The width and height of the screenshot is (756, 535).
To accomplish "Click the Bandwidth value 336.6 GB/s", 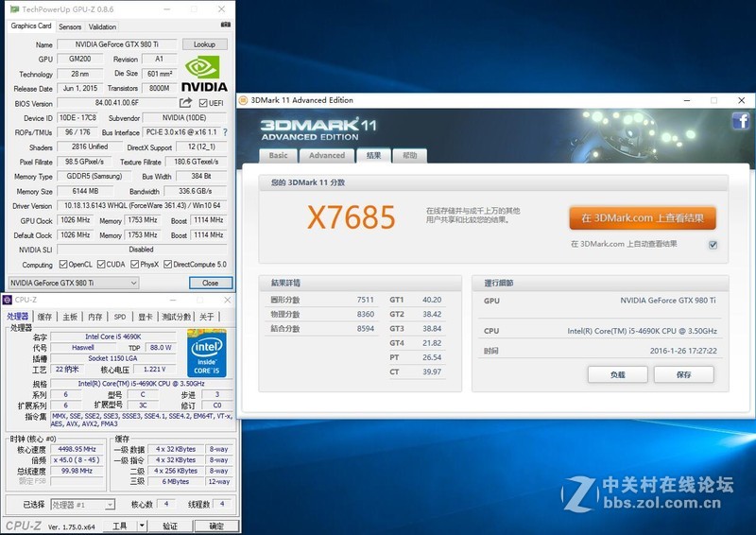I will tap(195, 191).
